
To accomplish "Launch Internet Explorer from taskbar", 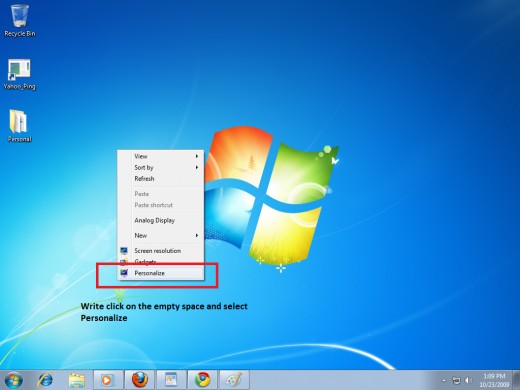I will click(x=45, y=380).
